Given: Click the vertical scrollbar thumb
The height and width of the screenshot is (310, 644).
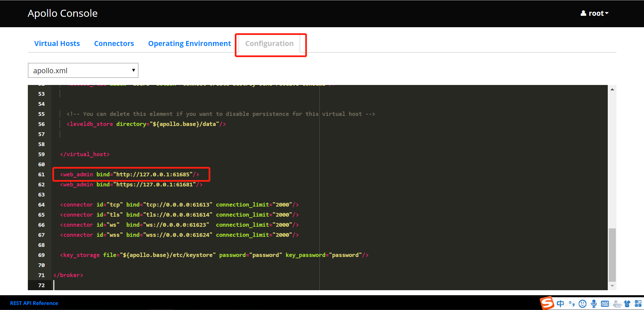Looking at the screenshot, I should (x=612, y=255).
